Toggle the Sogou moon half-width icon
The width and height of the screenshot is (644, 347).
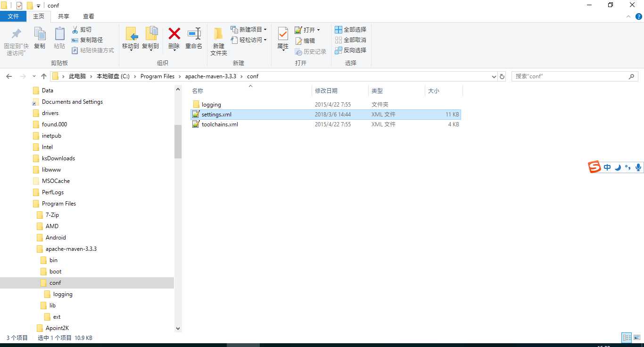tap(618, 167)
